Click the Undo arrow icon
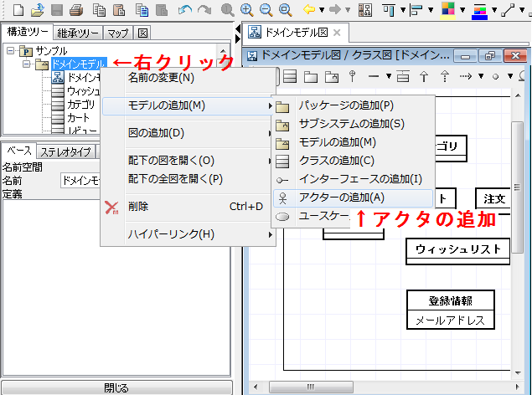Image resolution: width=532 pixels, height=395 pixels. (x=185, y=10)
